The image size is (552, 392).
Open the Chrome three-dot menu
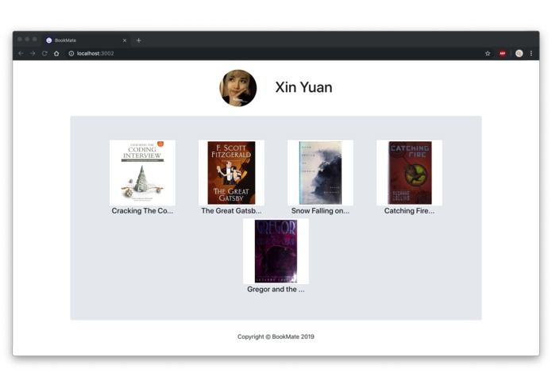[x=531, y=53]
